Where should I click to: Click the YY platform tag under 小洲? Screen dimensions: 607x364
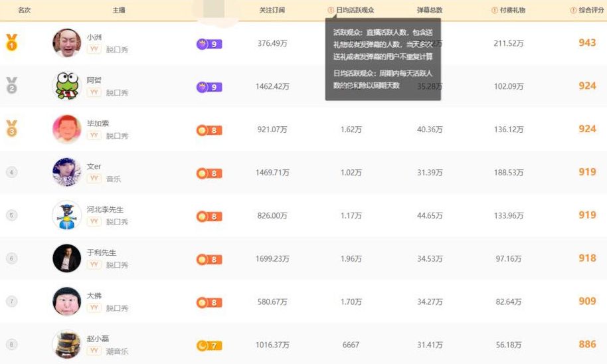click(x=94, y=49)
